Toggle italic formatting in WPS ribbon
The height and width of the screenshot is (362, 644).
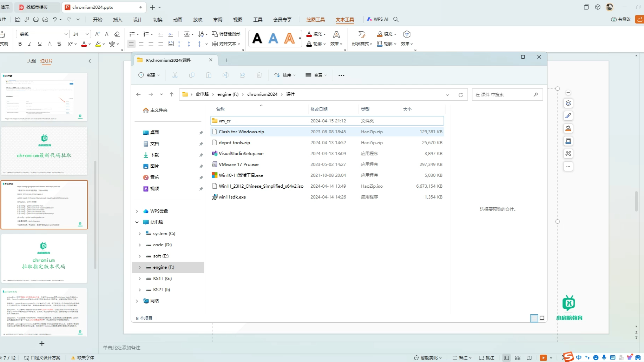point(30,44)
